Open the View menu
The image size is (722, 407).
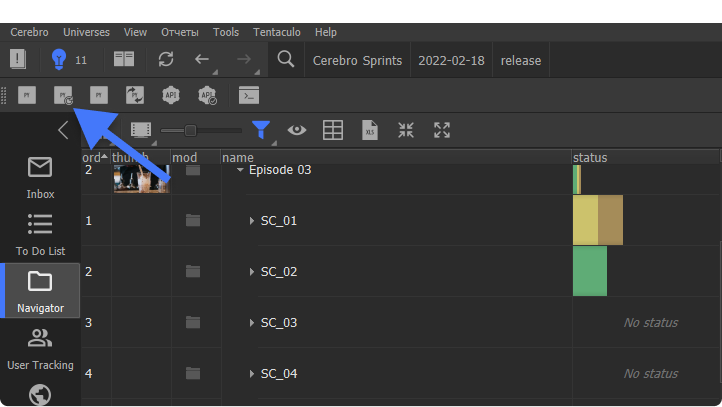(135, 32)
